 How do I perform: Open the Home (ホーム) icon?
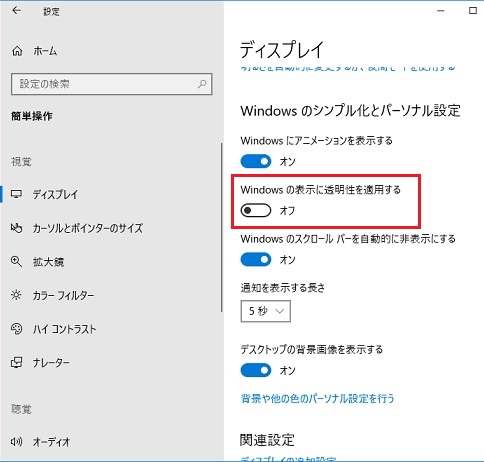click(17, 51)
